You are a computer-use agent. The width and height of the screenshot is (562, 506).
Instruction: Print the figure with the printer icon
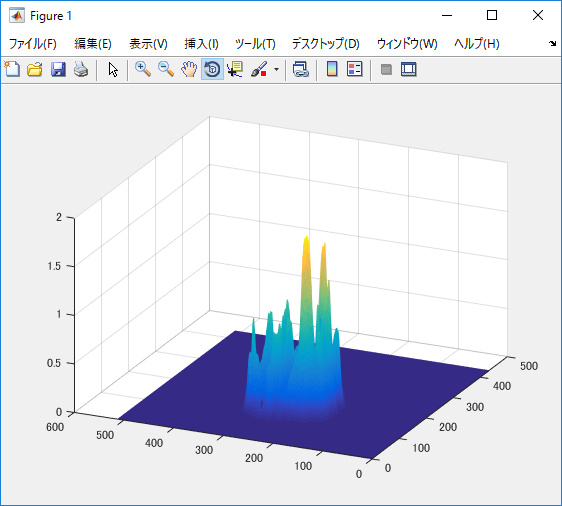[81, 69]
